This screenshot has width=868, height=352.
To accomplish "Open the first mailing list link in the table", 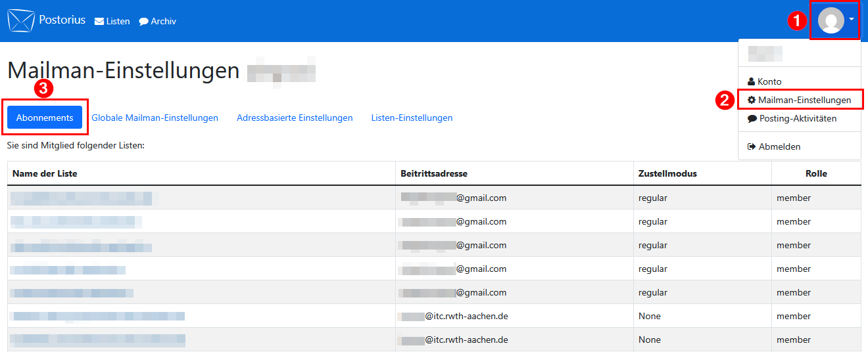I will pos(81,198).
